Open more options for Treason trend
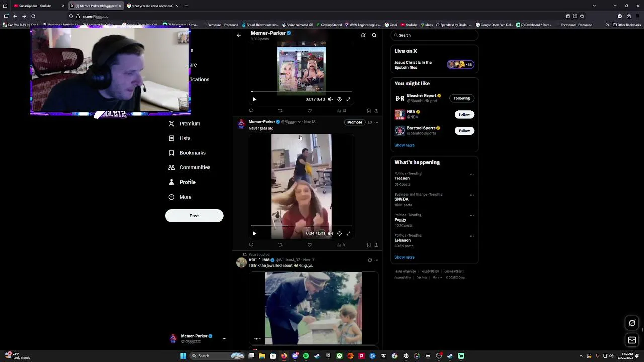The image size is (644, 362). tap(472, 174)
